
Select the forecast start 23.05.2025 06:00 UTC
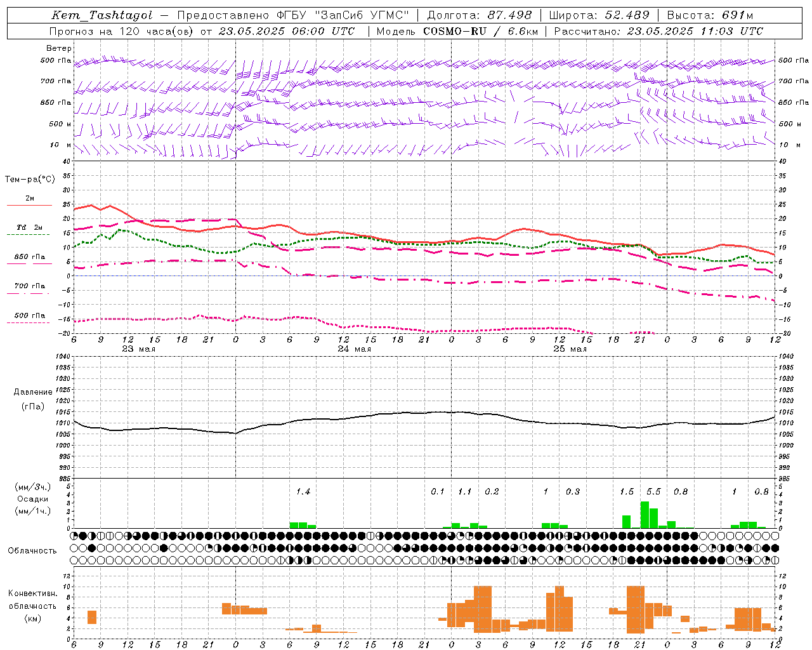[286, 31]
